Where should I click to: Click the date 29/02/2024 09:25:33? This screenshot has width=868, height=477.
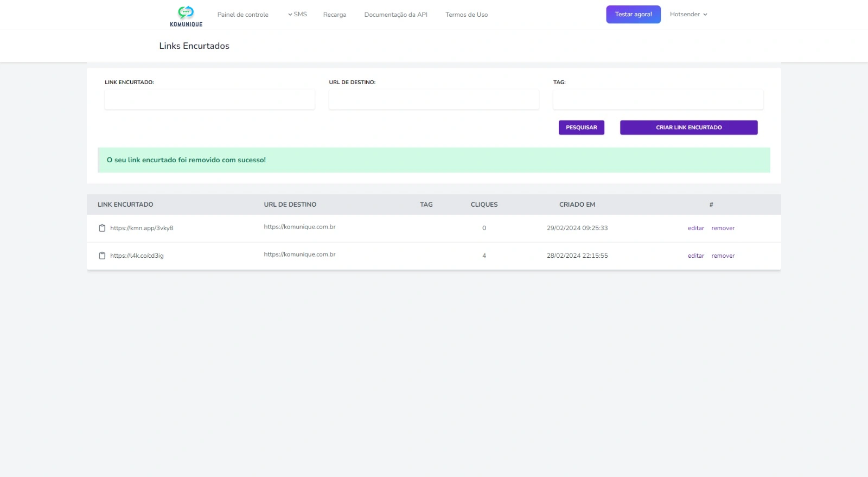click(x=577, y=228)
